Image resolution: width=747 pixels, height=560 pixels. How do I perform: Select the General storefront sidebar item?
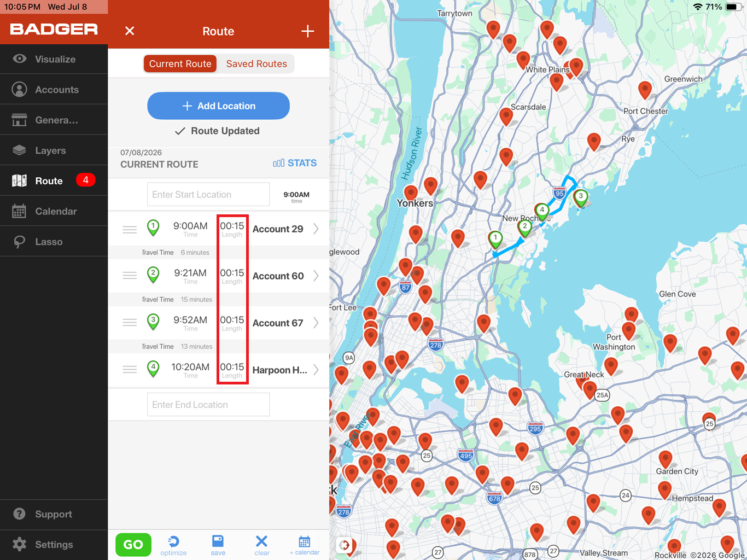click(54, 120)
